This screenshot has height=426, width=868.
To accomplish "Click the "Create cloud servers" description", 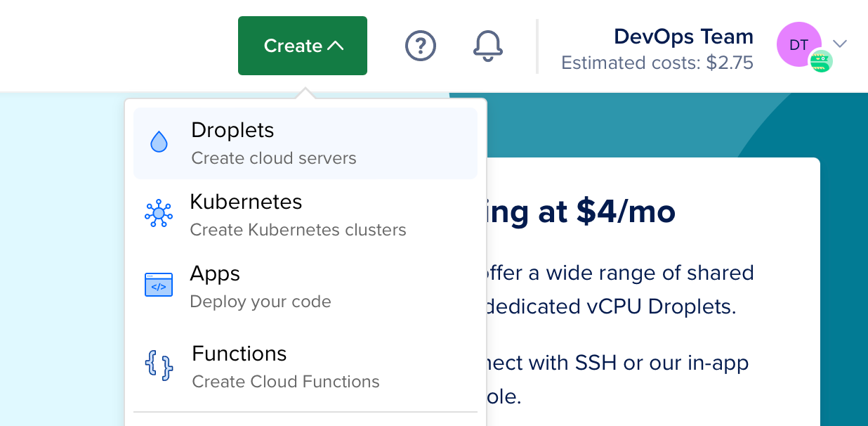I will [274, 158].
